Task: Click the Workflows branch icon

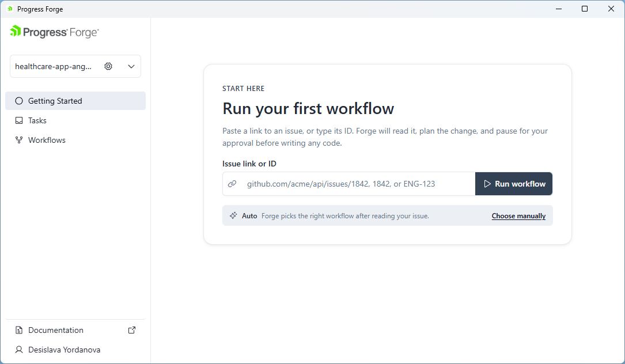Action: (19, 140)
